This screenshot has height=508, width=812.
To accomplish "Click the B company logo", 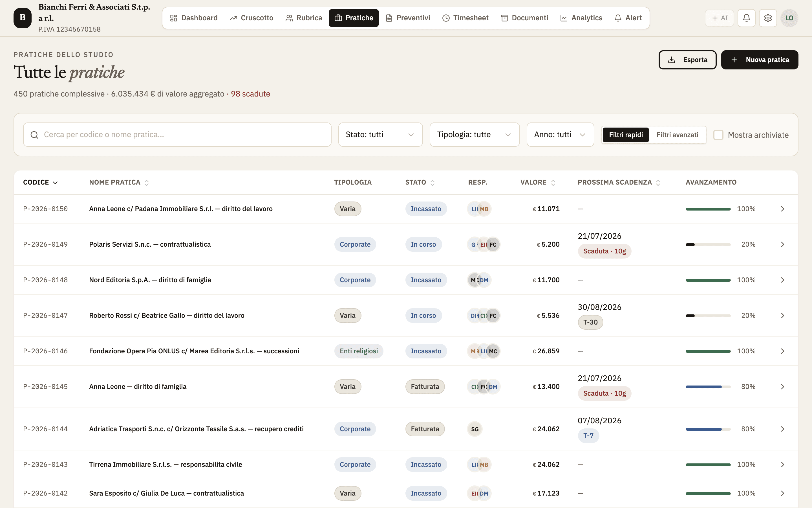I will (23, 18).
